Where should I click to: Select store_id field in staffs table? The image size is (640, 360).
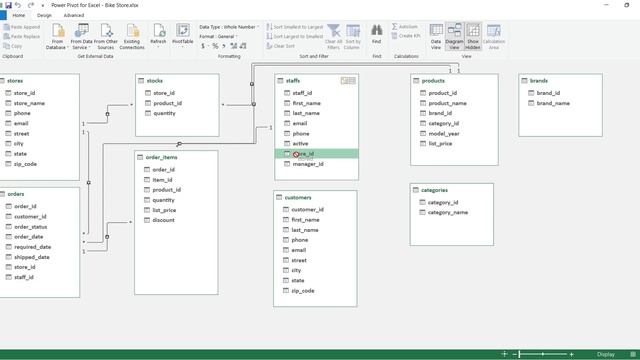317,154
